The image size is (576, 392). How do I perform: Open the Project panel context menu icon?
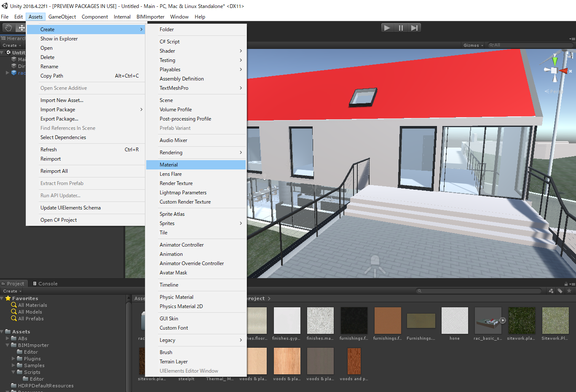(573, 283)
